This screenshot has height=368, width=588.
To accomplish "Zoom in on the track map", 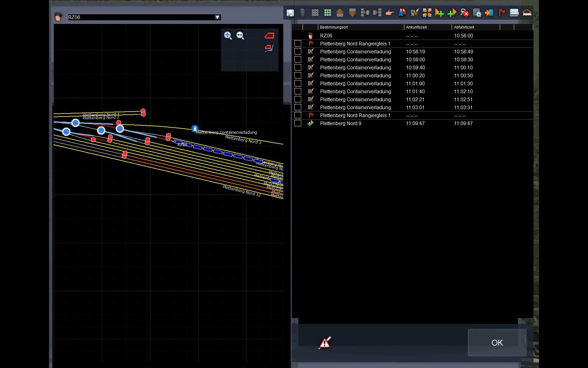I will 228,36.
